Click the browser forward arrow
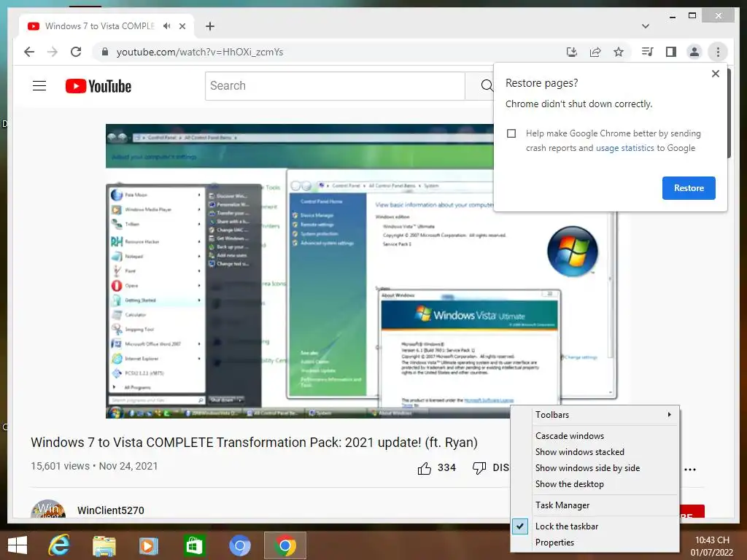This screenshot has width=747, height=560. (53, 52)
